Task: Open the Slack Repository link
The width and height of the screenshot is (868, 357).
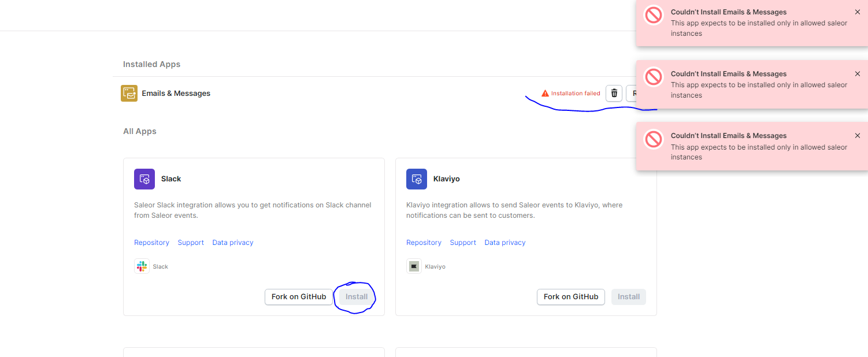Action: (151, 242)
